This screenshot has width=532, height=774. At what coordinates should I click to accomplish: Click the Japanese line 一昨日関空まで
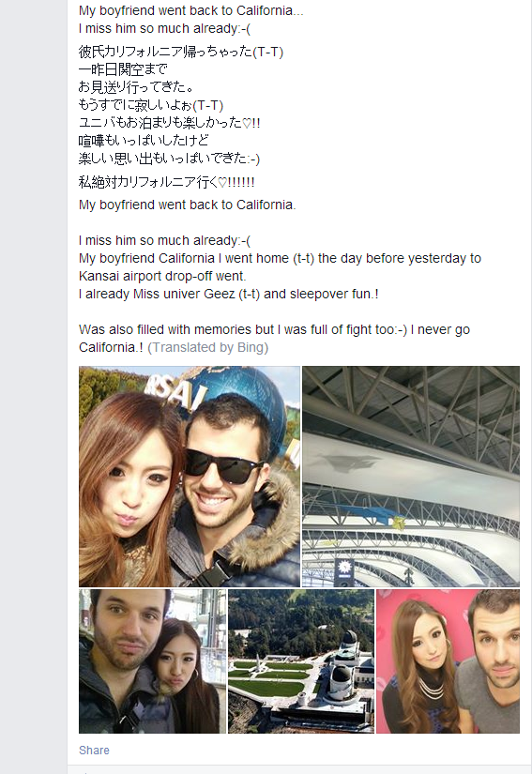pyautogui.click(x=123, y=69)
